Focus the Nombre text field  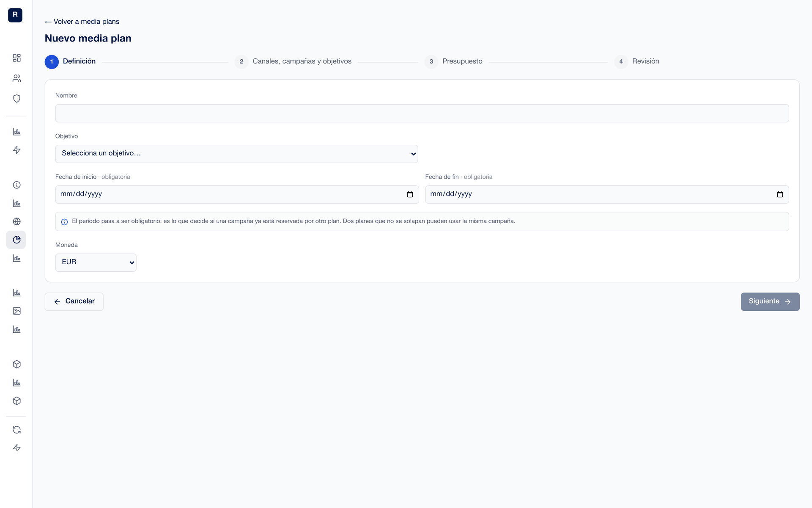click(422, 113)
